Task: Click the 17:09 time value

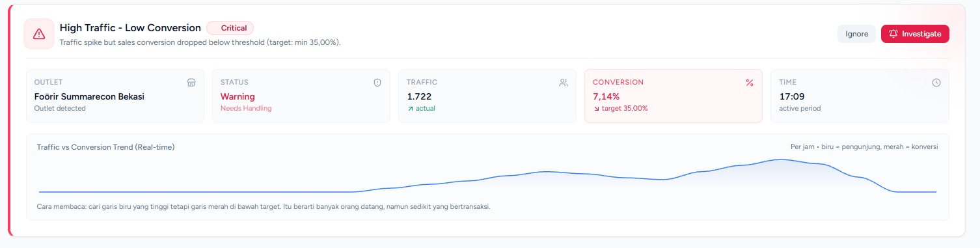Action: click(x=792, y=96)
